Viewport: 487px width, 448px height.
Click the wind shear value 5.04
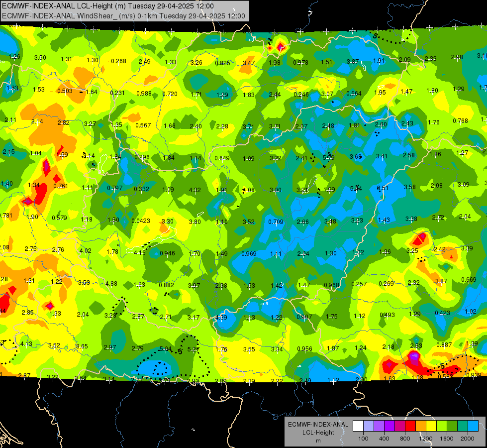(166, 349)
